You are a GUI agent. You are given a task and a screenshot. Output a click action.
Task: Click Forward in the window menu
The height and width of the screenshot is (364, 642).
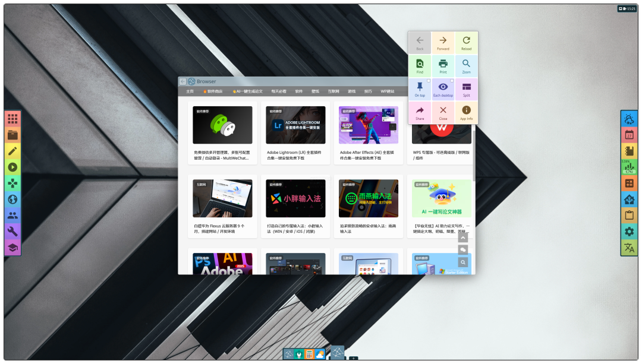coord(443,43)
